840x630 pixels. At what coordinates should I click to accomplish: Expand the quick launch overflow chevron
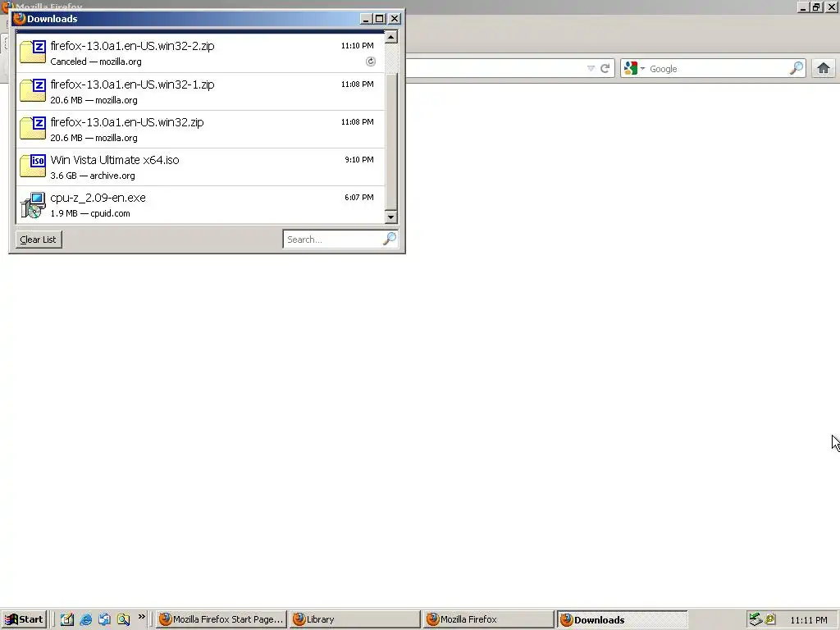141,617
